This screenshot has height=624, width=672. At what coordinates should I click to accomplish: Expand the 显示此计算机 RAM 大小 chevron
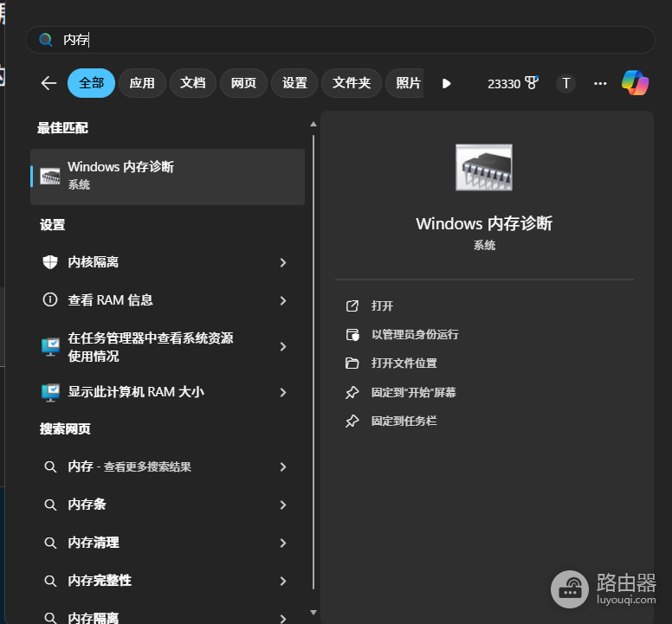pos(283,392)
